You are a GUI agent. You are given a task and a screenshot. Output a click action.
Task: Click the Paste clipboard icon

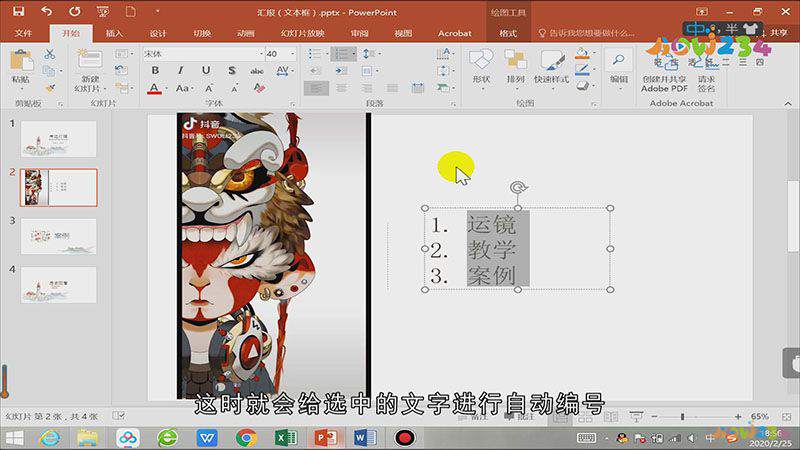coord(20,62)
